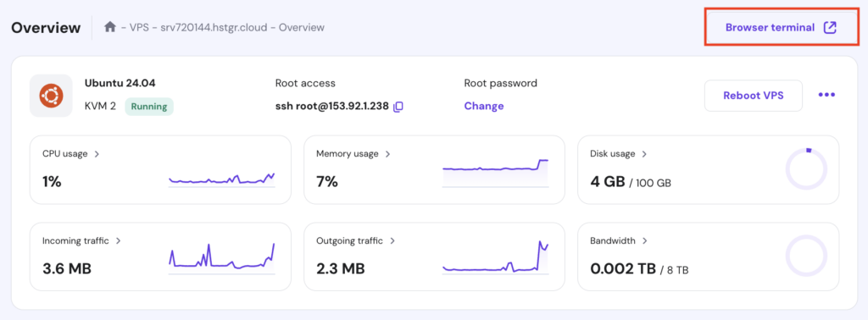Expand Disk usage details chevron

[644, 153]
